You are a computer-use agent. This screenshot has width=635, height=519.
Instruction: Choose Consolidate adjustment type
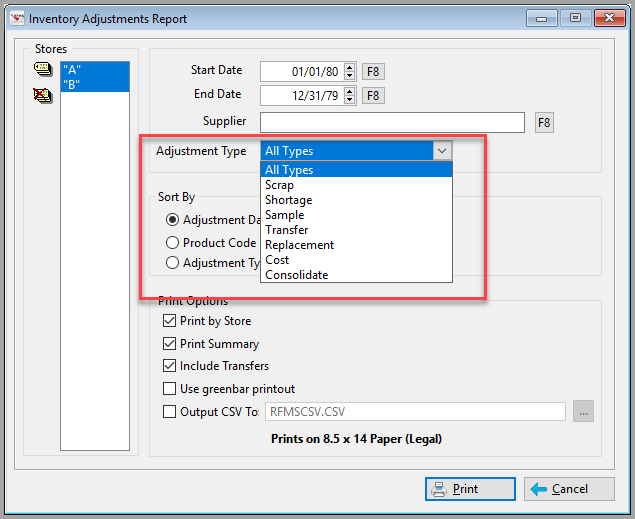pyautogui.click(x=356, y=274)
